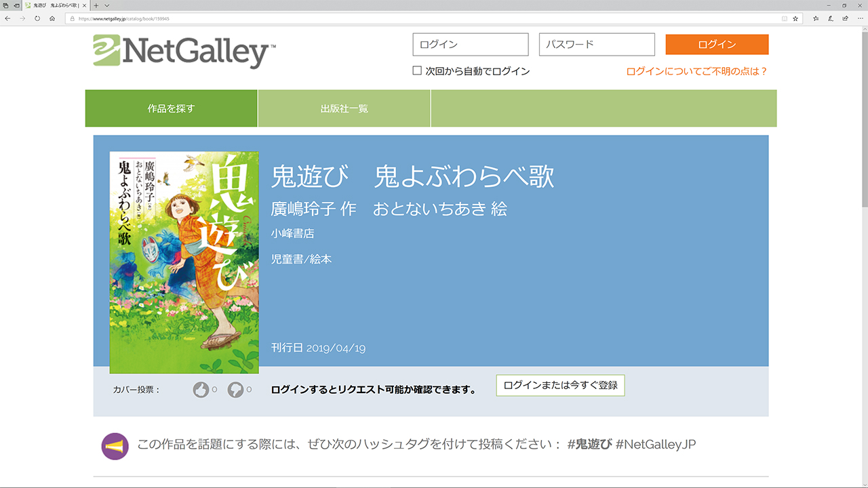The height and width of the screenshot is (488, 868).
Task: Click the set tabs aside icon
Action: [x=16, y=5]
